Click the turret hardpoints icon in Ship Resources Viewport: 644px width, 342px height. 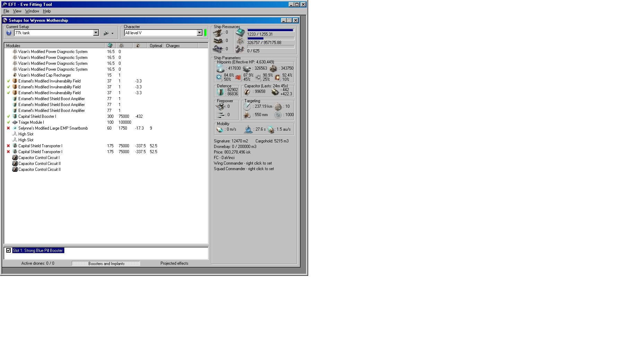pyautogui.click(x=218, y=33)
